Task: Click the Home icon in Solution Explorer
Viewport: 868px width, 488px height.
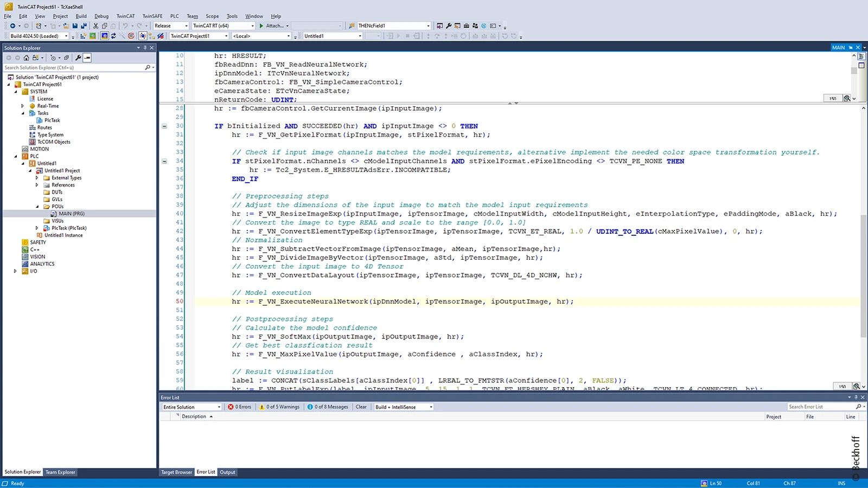Action: 26,57
